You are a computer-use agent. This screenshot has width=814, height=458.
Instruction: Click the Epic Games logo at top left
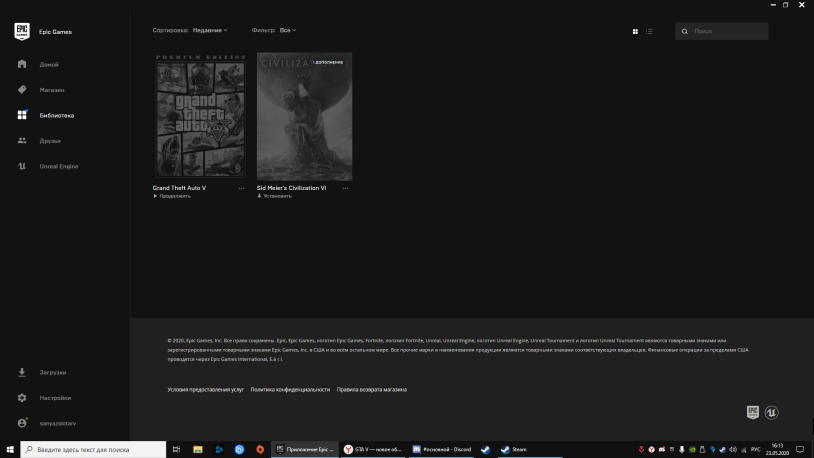pyautogui.click(x=21, y=31)
